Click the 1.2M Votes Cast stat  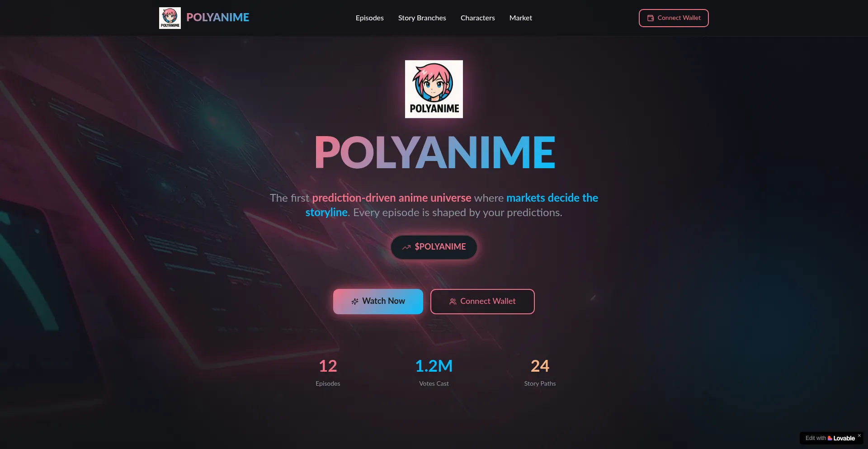434,373
